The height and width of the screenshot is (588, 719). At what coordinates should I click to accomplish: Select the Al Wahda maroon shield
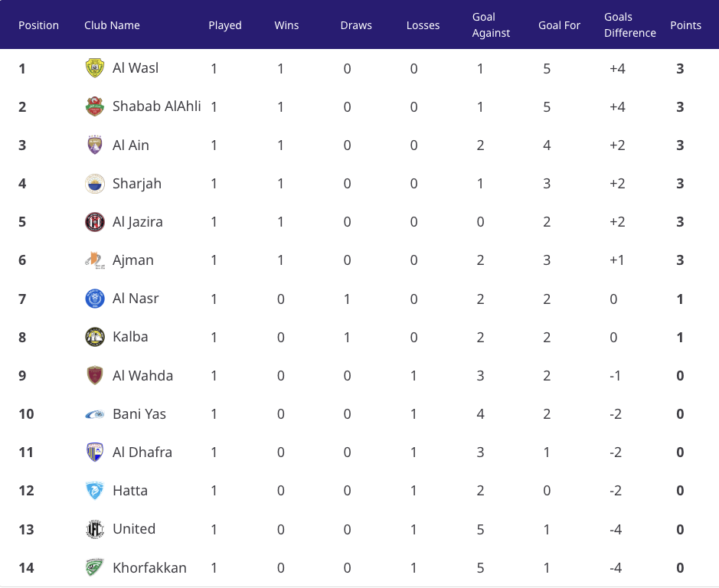click(x=95, y=376)
